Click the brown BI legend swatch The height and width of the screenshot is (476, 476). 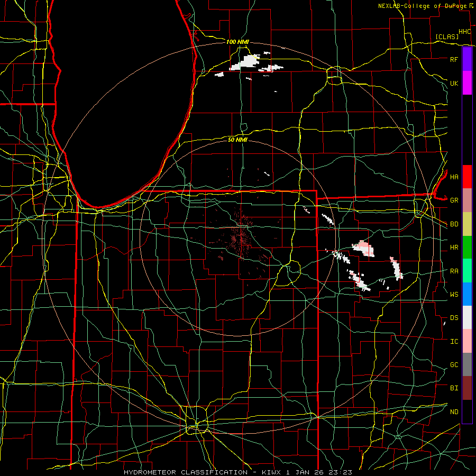click(x=467, y=388)
